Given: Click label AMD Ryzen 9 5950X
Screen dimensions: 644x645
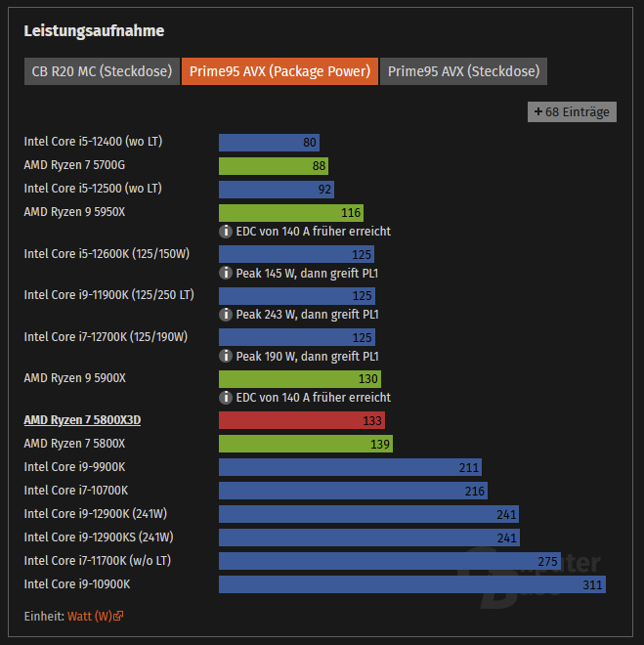Looking at the screenshot, I should point(74,212).
